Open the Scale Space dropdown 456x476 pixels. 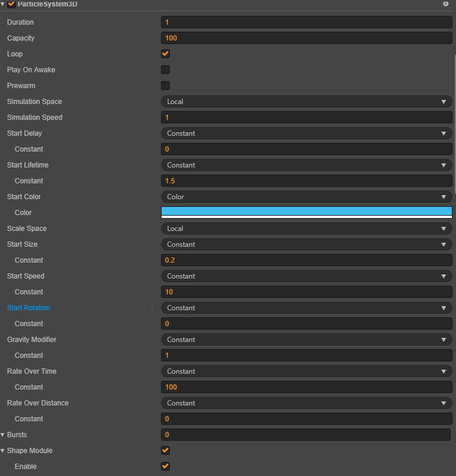pyautogui.click(x=306, y=229)
